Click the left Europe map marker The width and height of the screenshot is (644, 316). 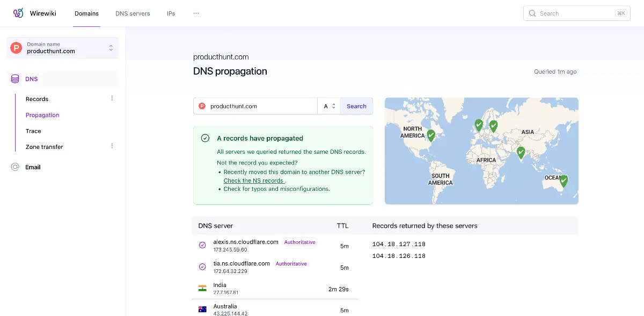pyautogui.click(x=479, y=125)
